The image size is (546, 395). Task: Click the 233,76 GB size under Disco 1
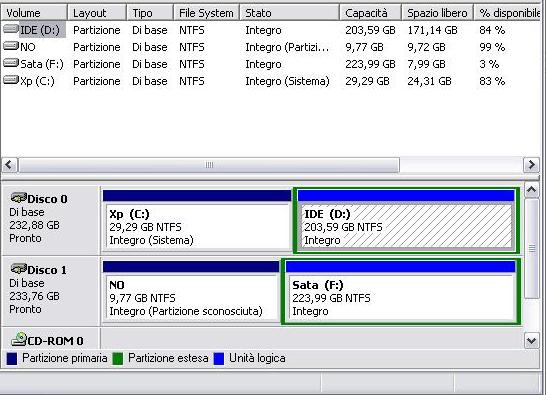point(34,296)
